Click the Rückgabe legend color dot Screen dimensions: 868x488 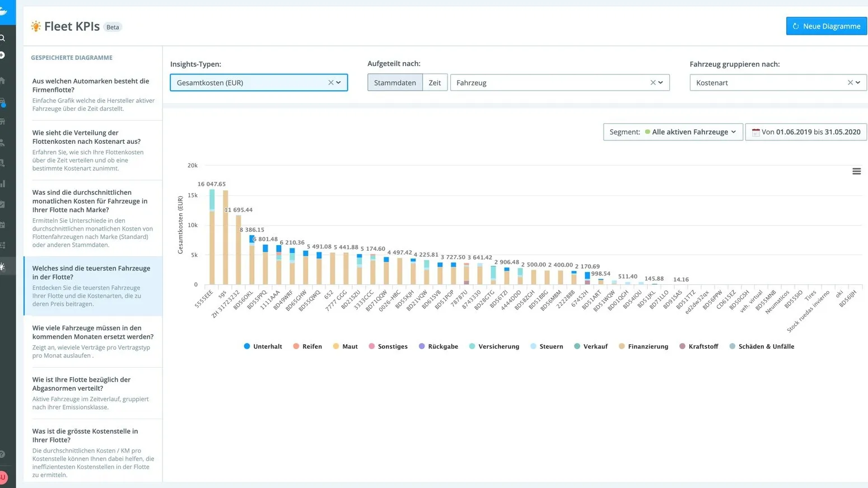pyautogui.click(x=422, y=346)
